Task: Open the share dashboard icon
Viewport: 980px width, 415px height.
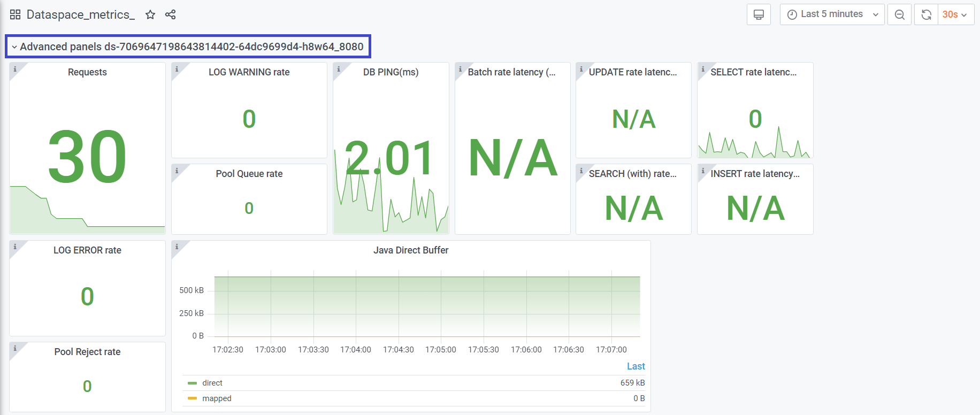Action: 170,14
